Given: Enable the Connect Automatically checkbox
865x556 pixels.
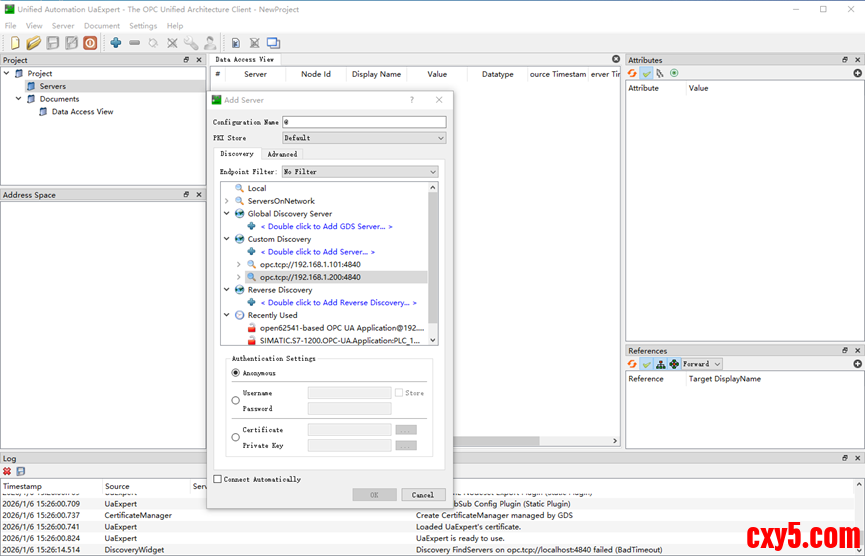Looking at the screenshot, I should click(218, 479).
